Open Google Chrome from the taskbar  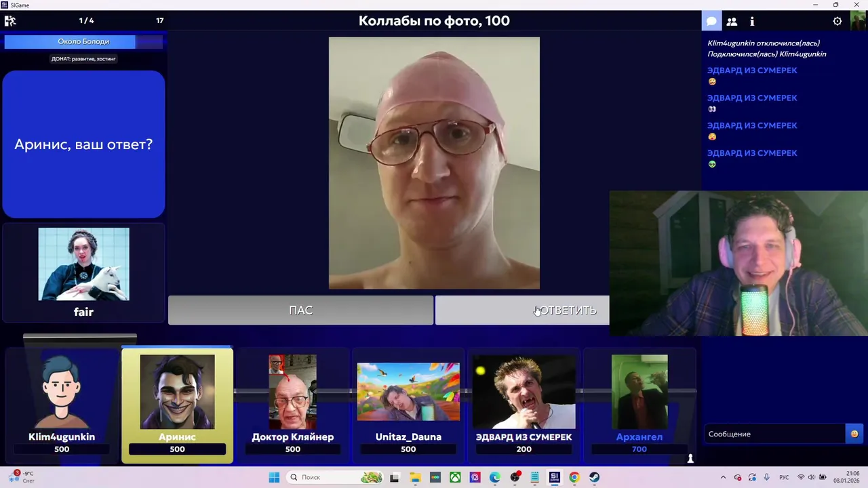[574, 477]
